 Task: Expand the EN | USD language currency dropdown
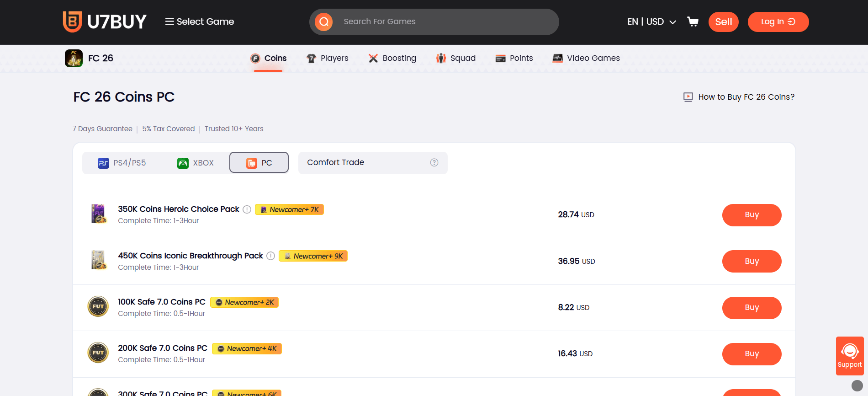[x=651, y=22]
